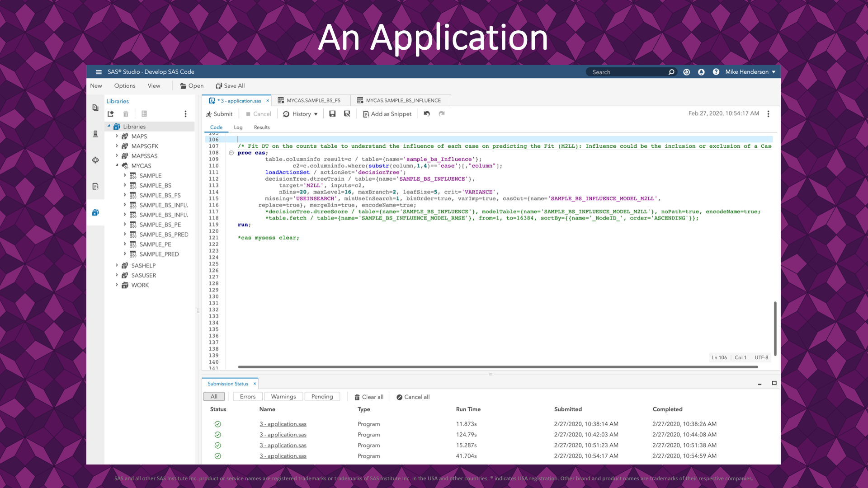The height and width of the screenshot is (488, 868).
Task: Toggle the Errors submission filter
Action: pyautogui.click(x=247, y=396)
